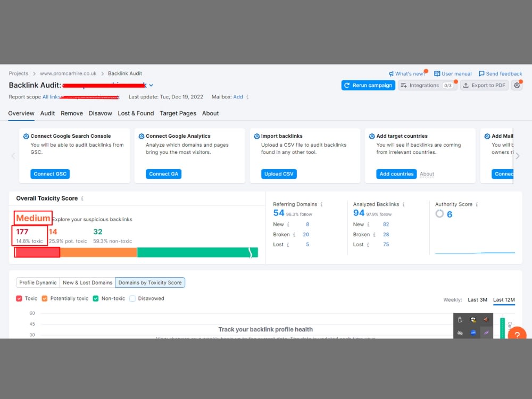The width and height of the screenshot is (532, 399).
Task: Show previous setup cards with left chevron
Action: click(x=13, y=156)
